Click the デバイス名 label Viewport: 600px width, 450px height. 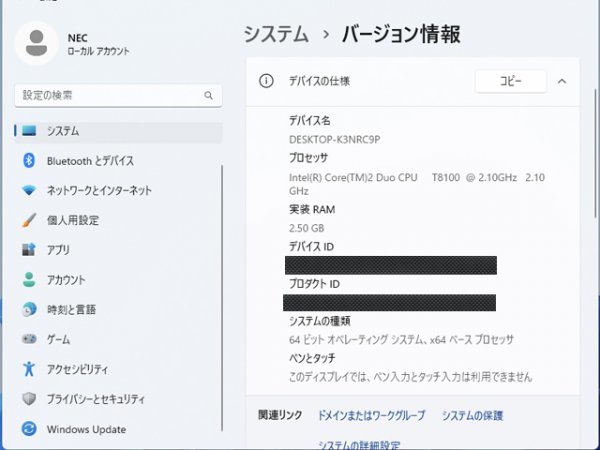click(x=310, y=121)
